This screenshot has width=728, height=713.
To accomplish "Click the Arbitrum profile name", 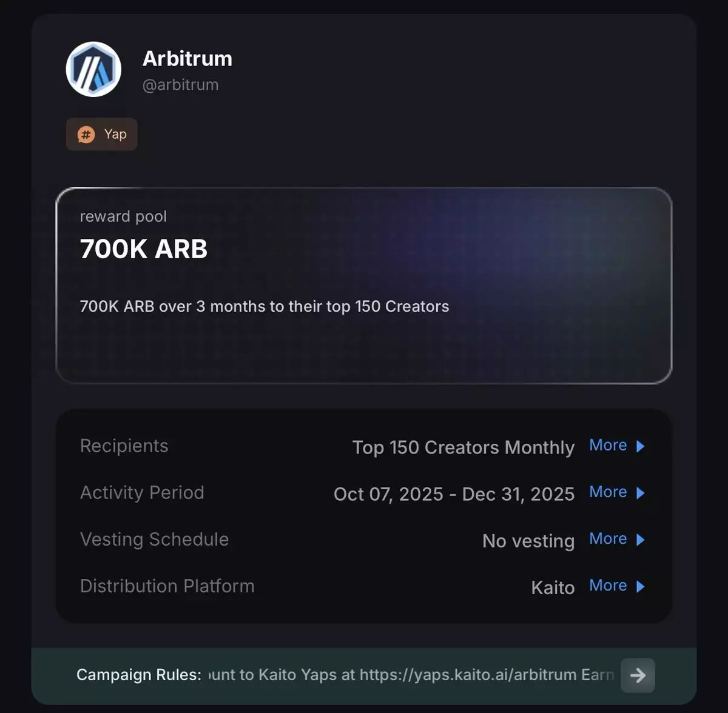I will pyautogui.click(x=187, y=58).
